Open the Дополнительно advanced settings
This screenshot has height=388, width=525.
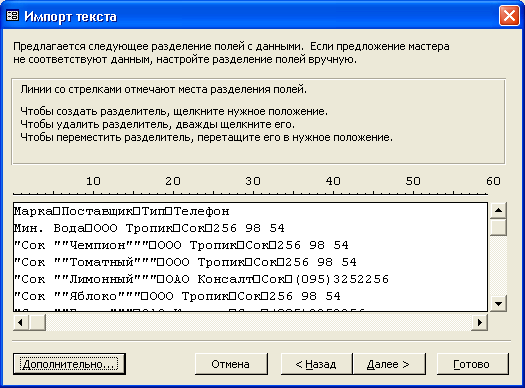tap(69, 364)
